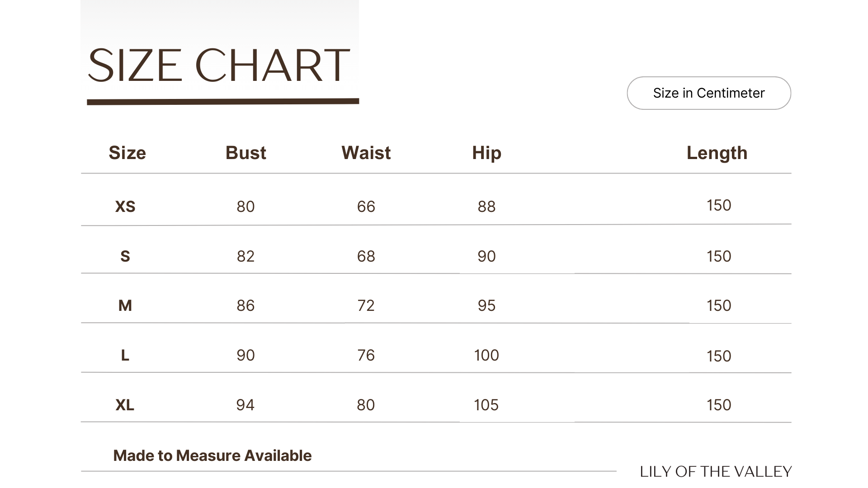The width and height of the screenshot is (868, 488).
Task: Click the Made to Measure Available text
Action: click(212, 455)
